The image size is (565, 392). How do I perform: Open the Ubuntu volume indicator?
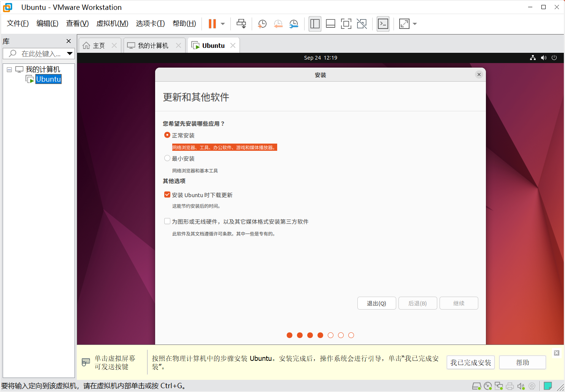[544, 58]
